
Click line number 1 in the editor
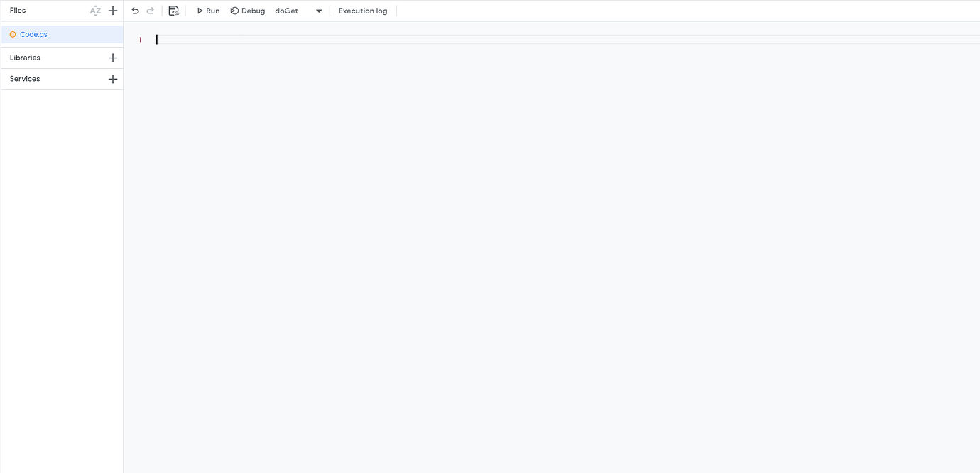[140, 40]
